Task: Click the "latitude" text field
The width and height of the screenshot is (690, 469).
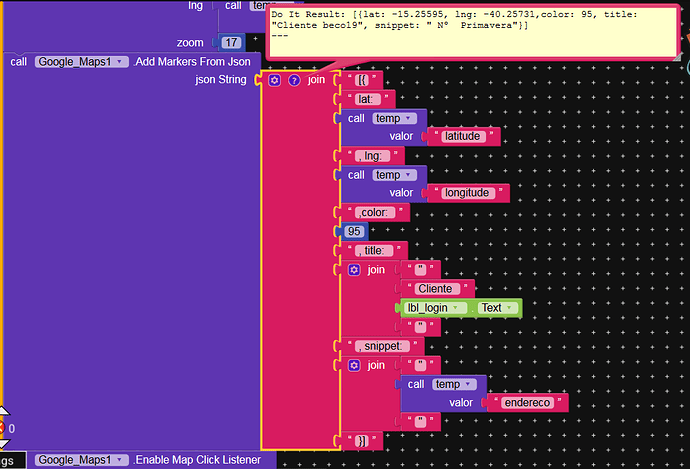Action: pos(463,136)
